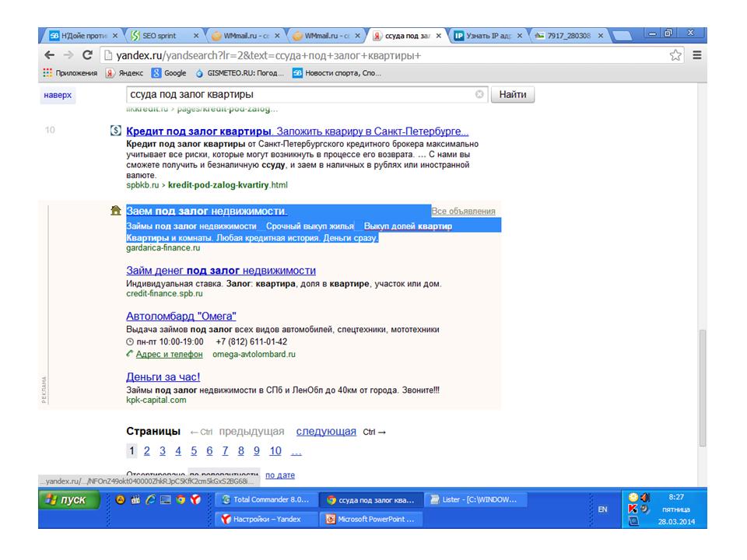Switch to the Н'Дойе проти tab
Viewport: 747px width, 560px height.
pos(84,36)
